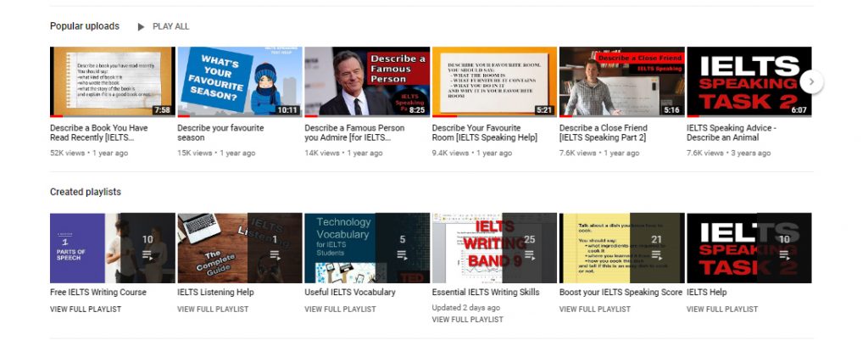Click next arrow on Popular uploads carousel
Screen dimensions: 868x346
pyautogui.click(x=811, y=82)
